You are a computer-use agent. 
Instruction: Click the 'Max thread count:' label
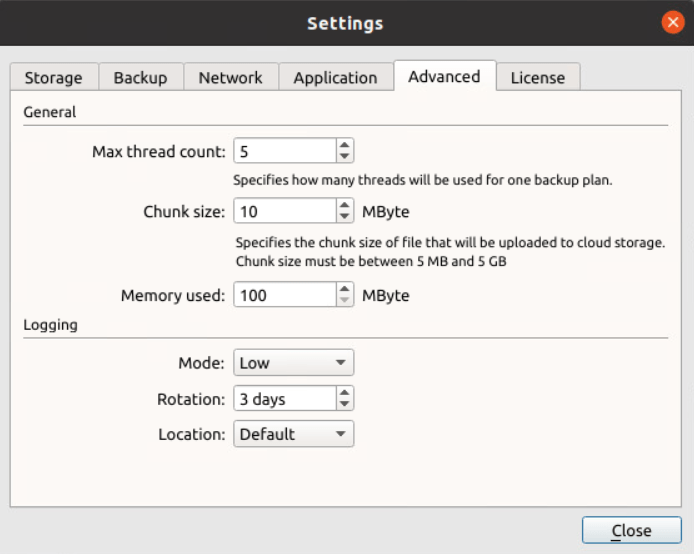pyautogui.click(x=159, y=151)
